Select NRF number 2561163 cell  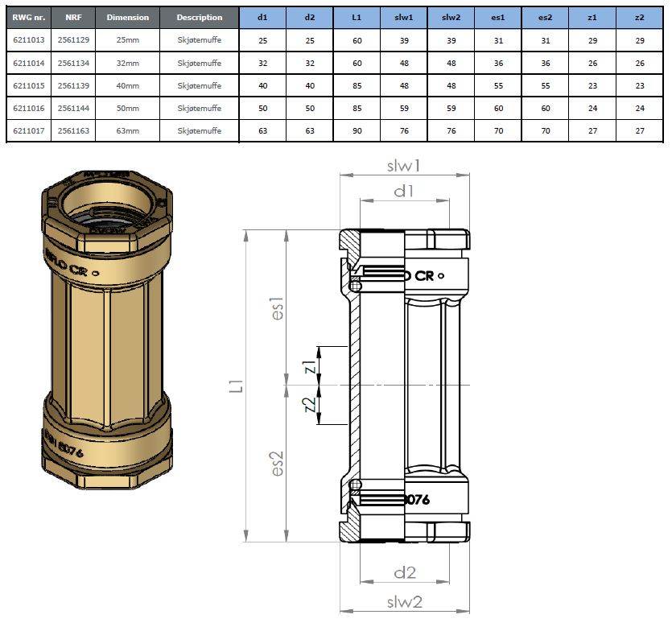(73, 130)
